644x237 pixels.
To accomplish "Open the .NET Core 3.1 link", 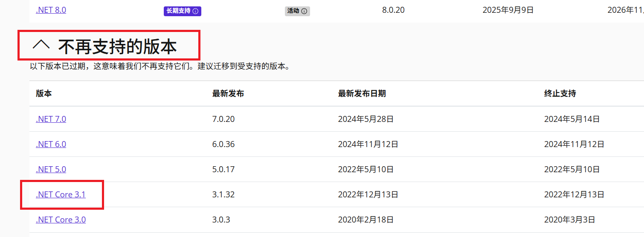I will click(x=61, y=195).
